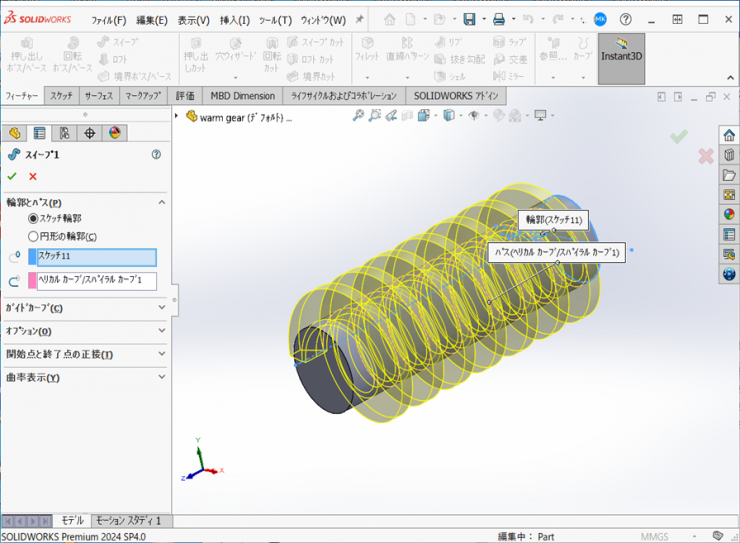Screen dimensions: 740x543
Task: Click the Save floppy disk icon
Action: [x=469, y=19]
